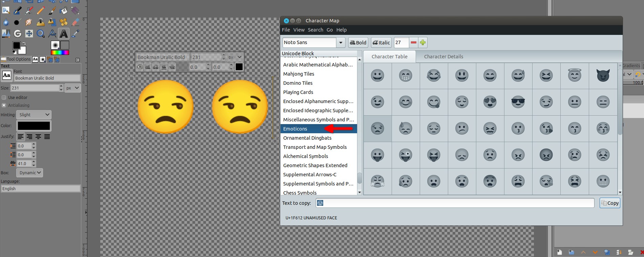Open the Search menu
644x257 pixels.
tap(315, 30)
